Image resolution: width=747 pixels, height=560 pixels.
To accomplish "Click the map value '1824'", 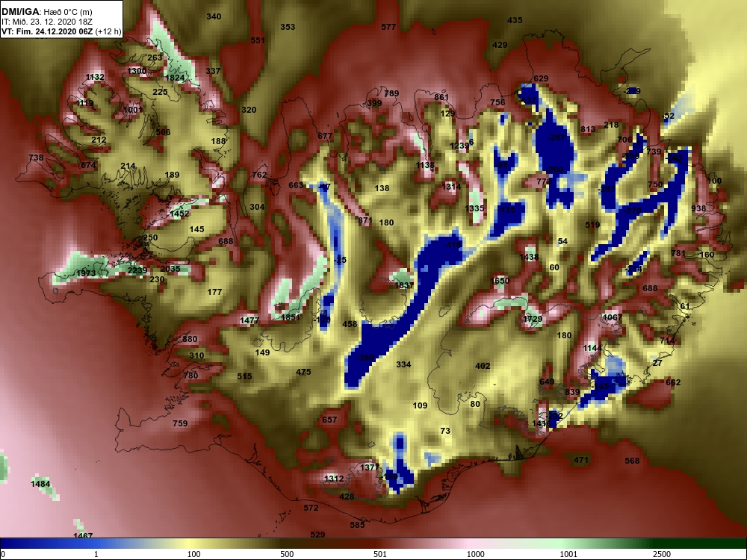I will coord(175,78).
